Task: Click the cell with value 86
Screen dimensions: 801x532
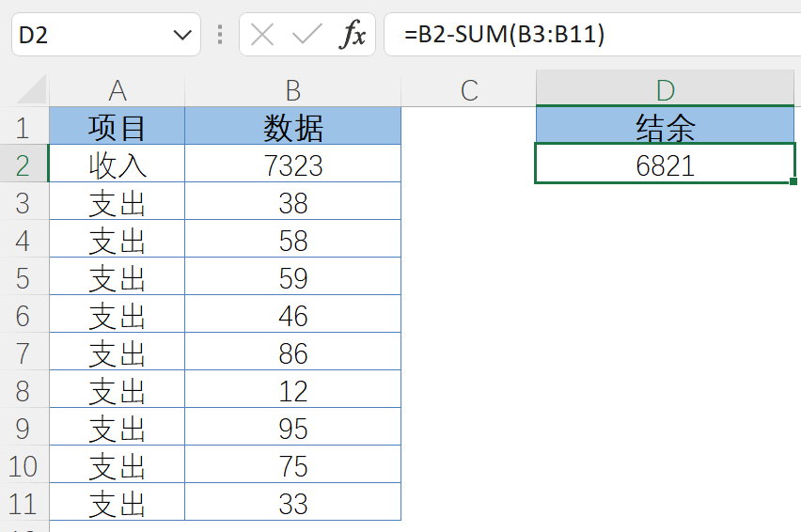Action: point(292,352)
